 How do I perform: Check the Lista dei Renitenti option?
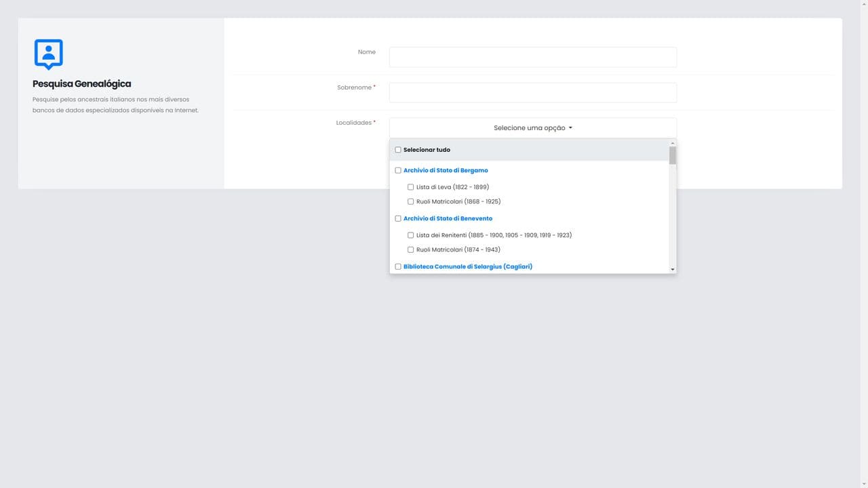click(x=410, y=235)
